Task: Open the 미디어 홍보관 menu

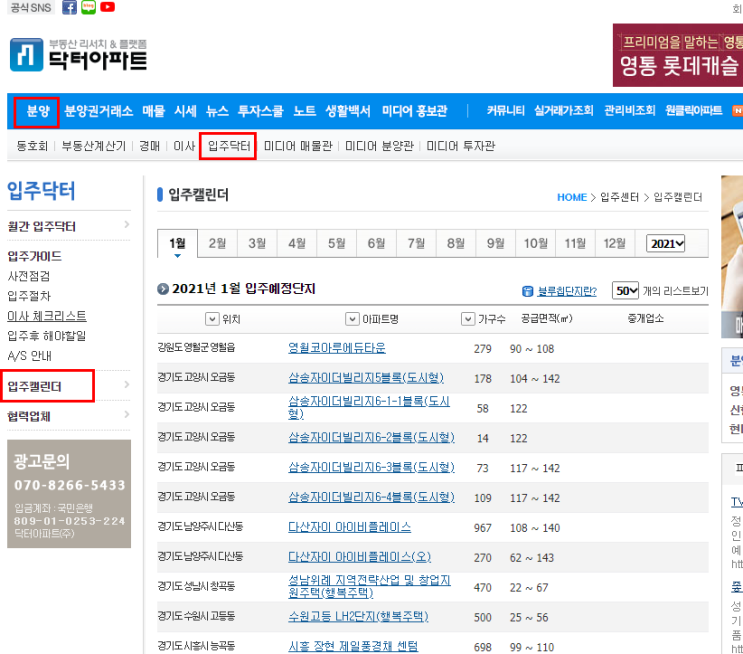Action: (415, 111)
